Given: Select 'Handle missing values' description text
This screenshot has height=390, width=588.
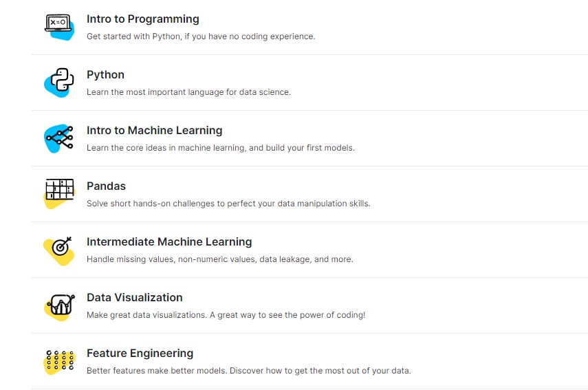Looking at the screenshot, I should 220,259.
